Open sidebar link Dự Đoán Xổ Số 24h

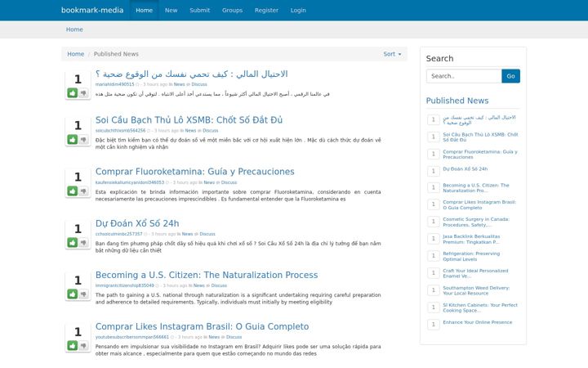465,169
